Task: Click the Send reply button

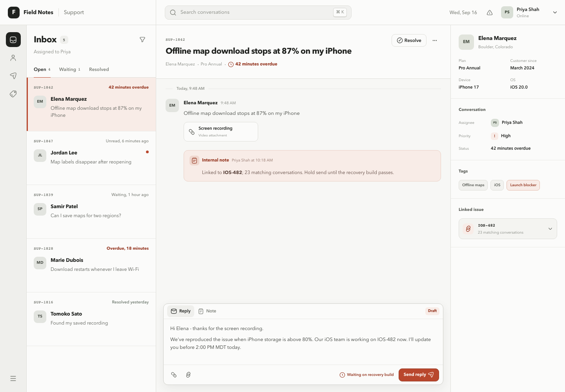Action: coord(419,375)
